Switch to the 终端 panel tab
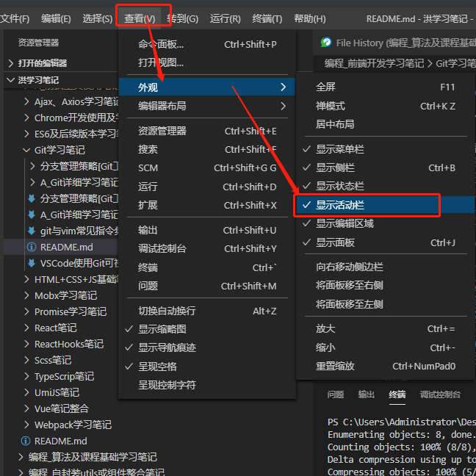This screenshot has height=476, width=476. tap(397, 394)
